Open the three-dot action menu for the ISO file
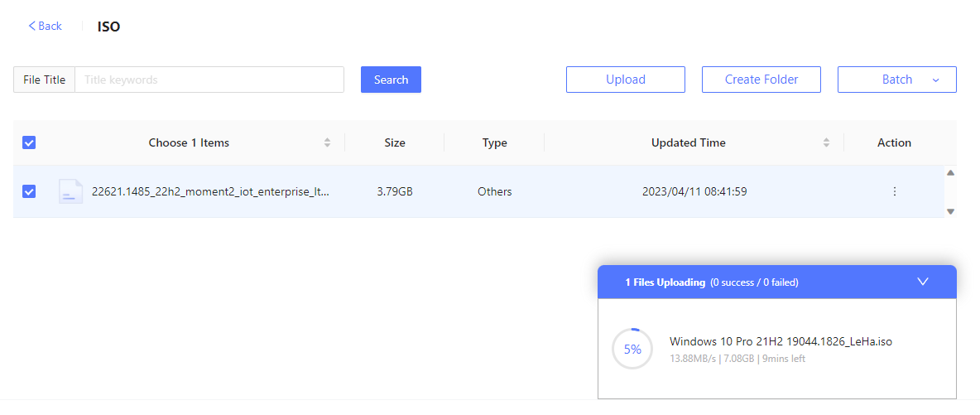This screenshot has width=980, height=415. (894, 191)
